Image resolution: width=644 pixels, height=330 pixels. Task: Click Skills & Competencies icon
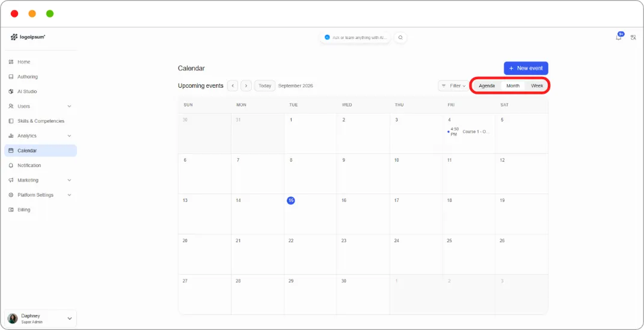(x=11, y=121)
